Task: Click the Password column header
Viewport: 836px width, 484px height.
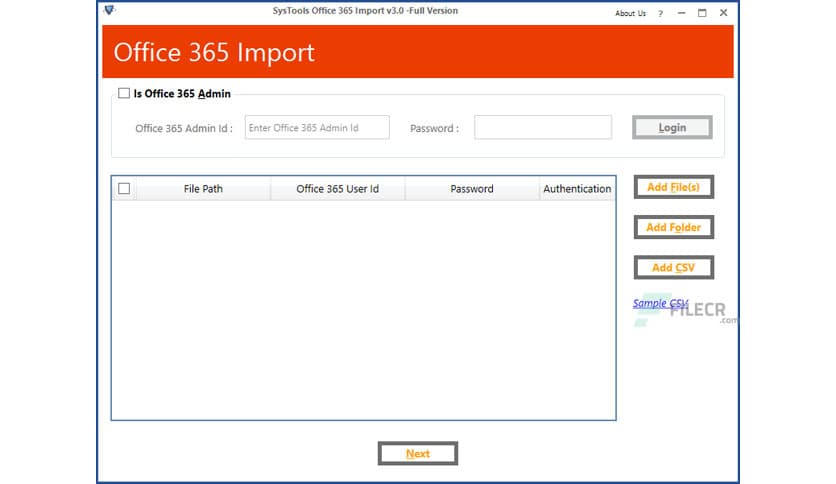Action: tap(472, 189)
